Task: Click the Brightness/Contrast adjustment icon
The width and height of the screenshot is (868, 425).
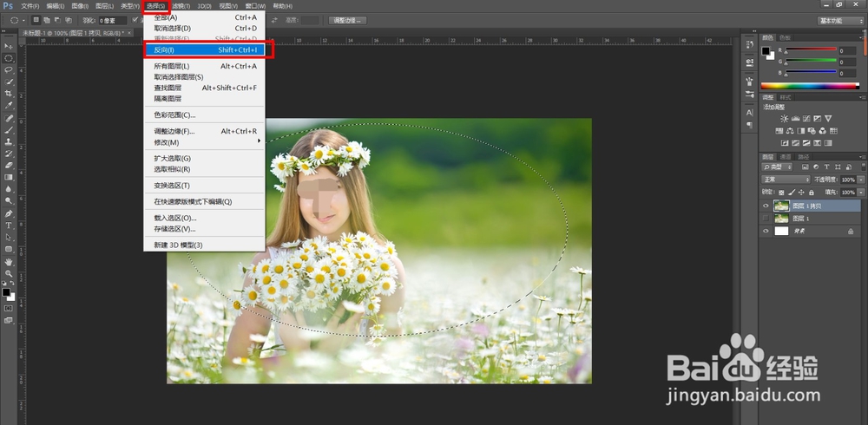Action: coord(785,118)
